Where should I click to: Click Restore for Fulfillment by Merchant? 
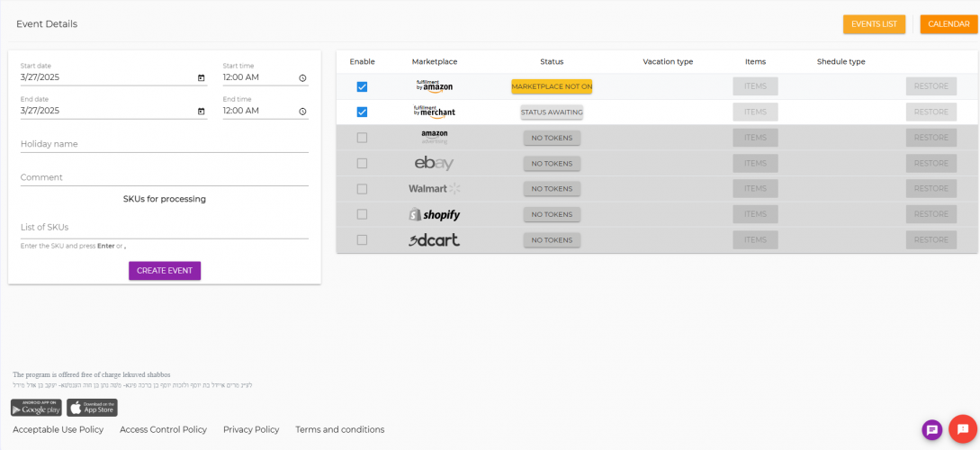tap(931, 112)
